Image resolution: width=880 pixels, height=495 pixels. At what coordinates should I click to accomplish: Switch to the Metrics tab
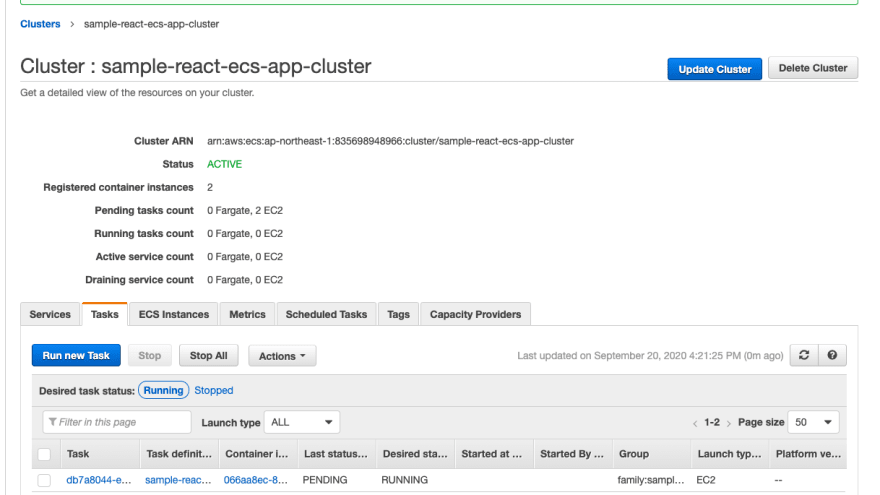tap(247, 314)
